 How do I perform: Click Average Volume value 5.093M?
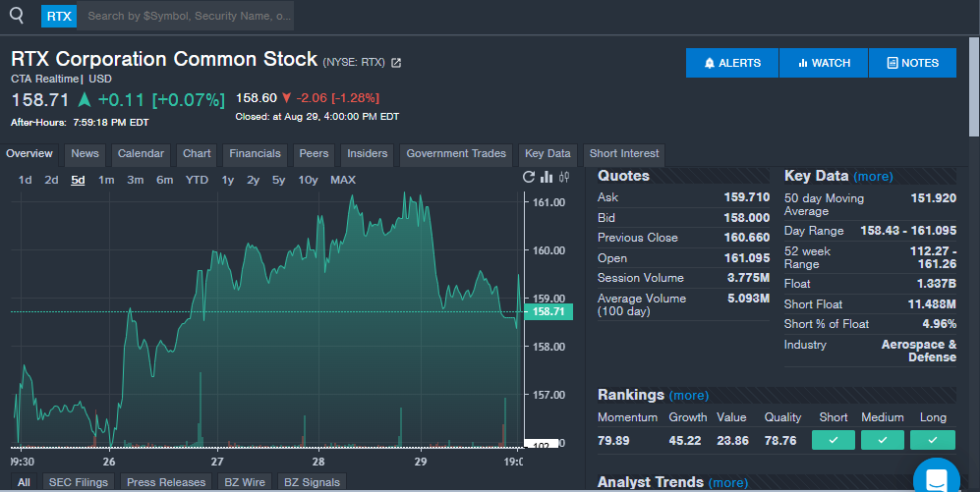(748, 299)
